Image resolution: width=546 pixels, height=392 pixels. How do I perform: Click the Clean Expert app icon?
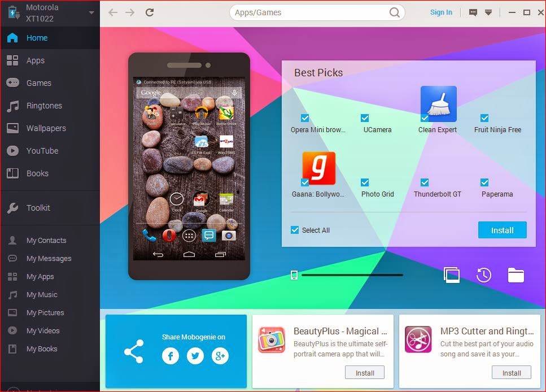(438, 104)
